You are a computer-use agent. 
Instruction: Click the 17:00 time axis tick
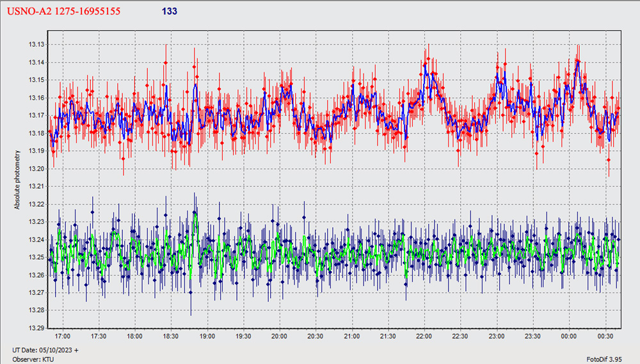(62, 336)
